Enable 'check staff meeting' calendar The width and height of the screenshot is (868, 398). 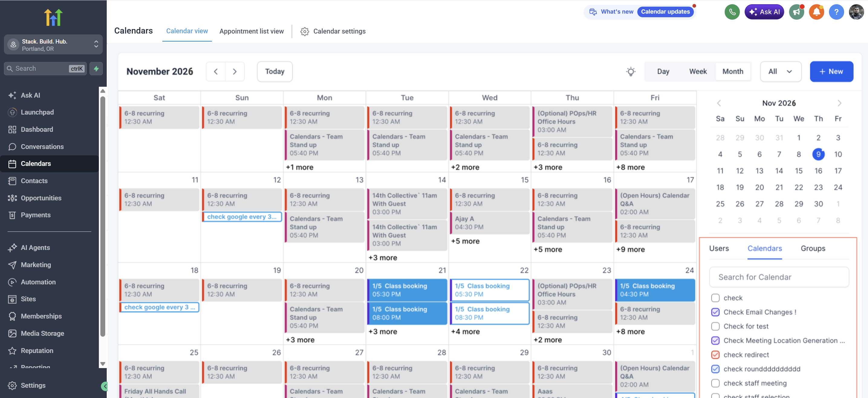(x=715, y=383)
